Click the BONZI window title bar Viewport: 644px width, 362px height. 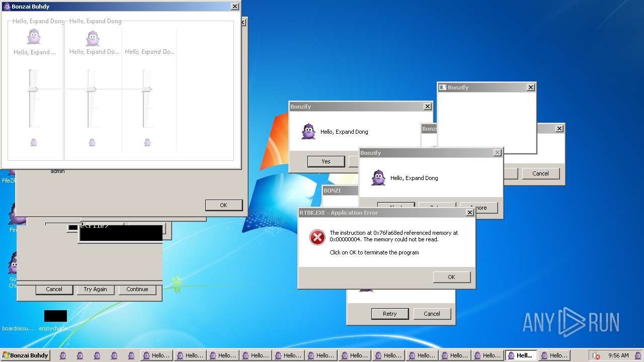[340, 191]
